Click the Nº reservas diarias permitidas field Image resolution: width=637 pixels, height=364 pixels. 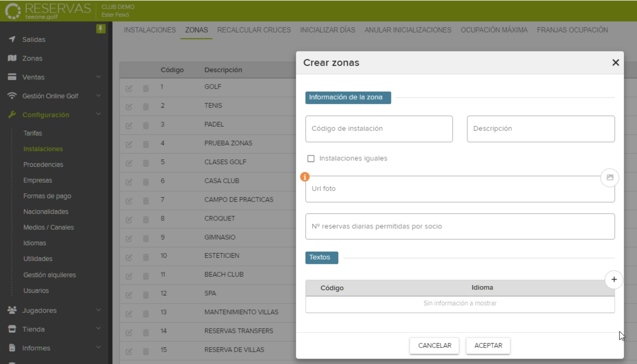[x=460, y=226]
